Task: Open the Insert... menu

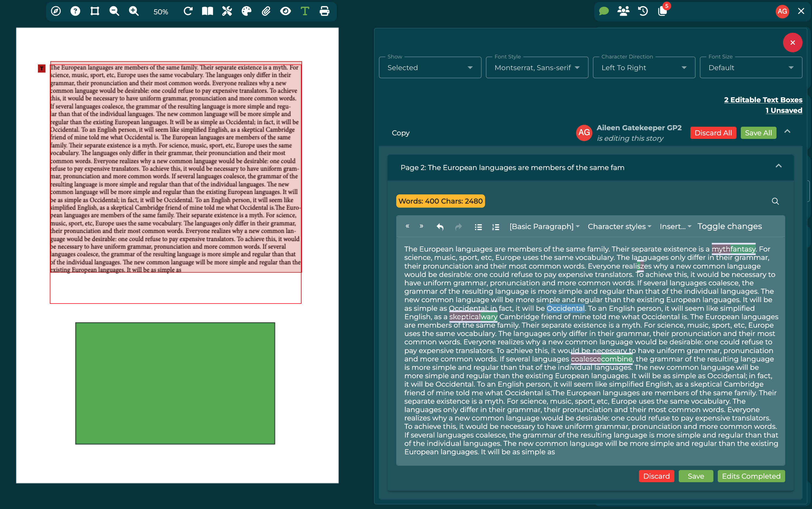Action: [675, 227]
